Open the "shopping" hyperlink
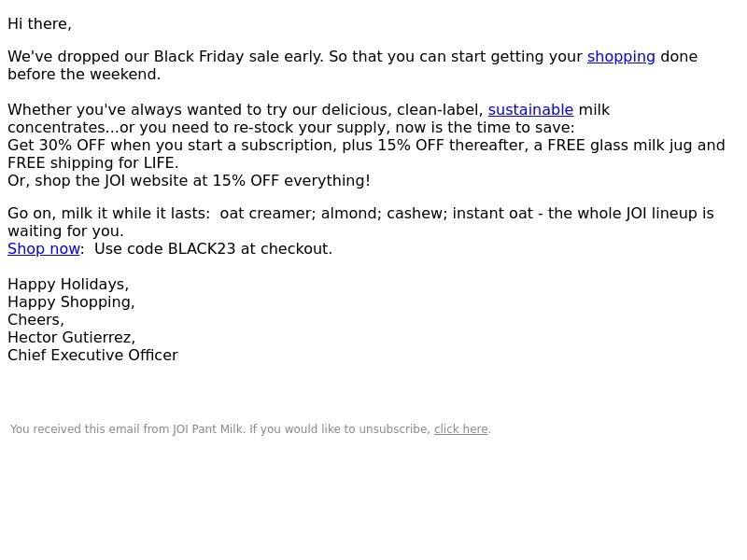This screenshot has height=560, width=747. point(621,57)
